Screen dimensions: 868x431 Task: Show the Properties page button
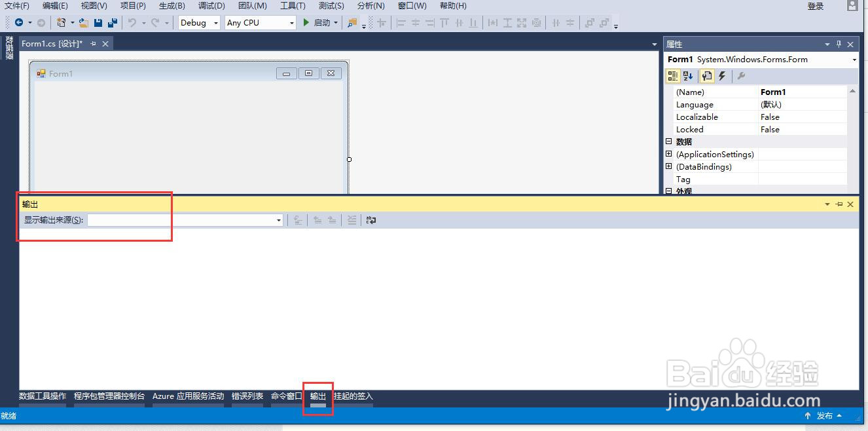pos(707,76)
